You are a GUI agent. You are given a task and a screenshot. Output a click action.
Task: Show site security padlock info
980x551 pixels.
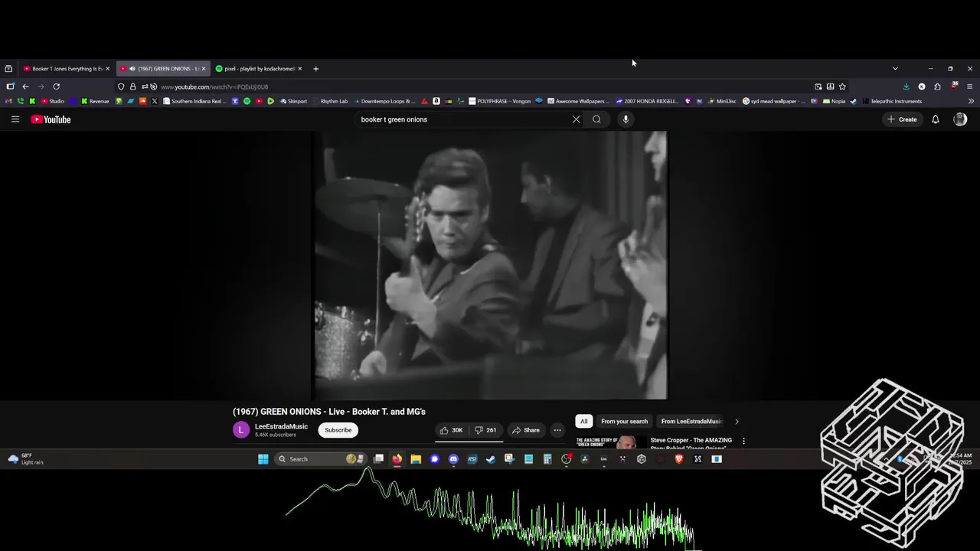[132, 86]
